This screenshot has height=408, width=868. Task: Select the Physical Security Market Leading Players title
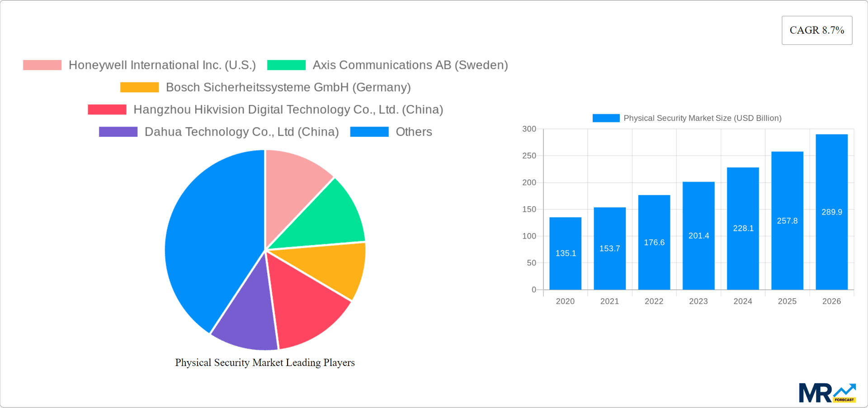pos(265,362)
